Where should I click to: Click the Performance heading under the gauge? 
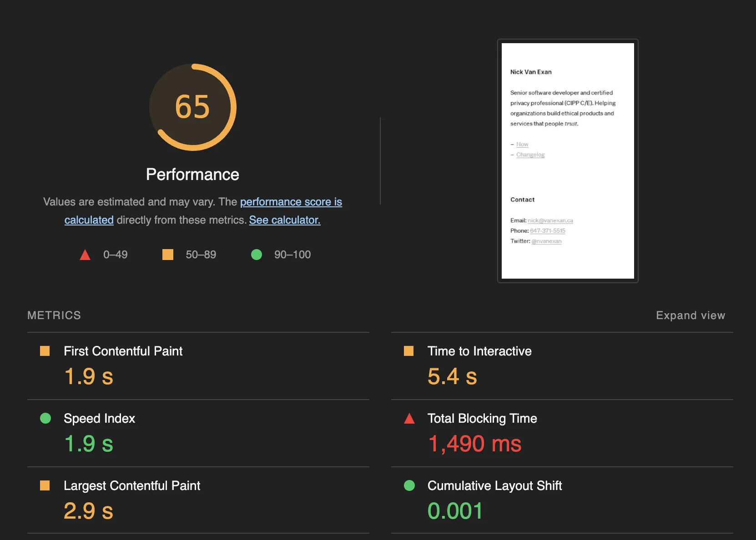click(192, 175)
